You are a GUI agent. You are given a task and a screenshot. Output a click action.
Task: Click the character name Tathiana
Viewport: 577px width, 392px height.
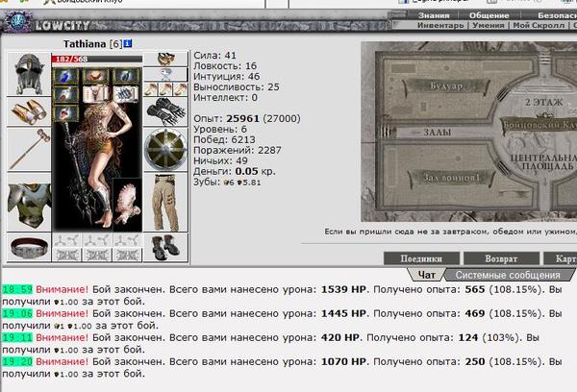click(85, 44)
